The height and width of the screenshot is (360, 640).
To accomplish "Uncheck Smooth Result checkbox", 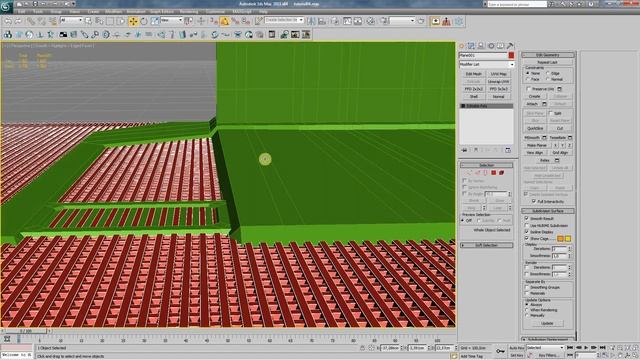I will pos(527,219).
